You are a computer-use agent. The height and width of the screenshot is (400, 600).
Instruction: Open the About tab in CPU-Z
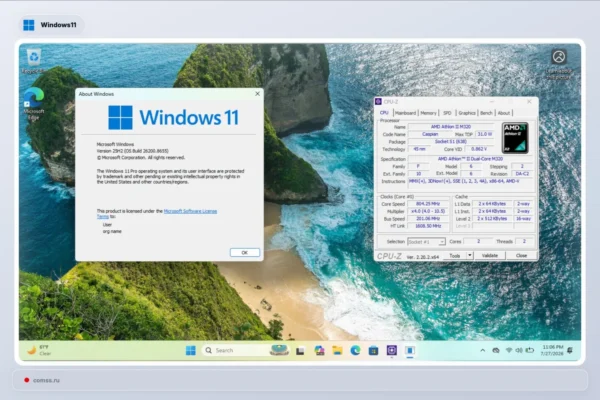coord(504,113)
